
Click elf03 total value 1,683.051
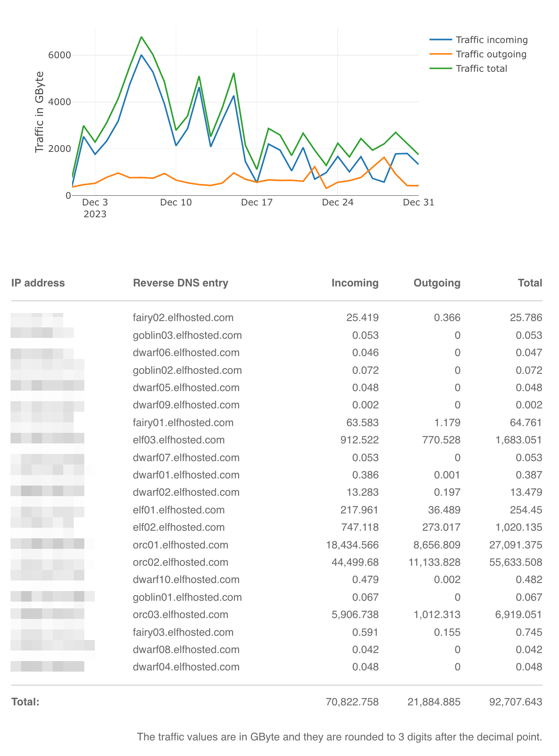coord(519,440)
